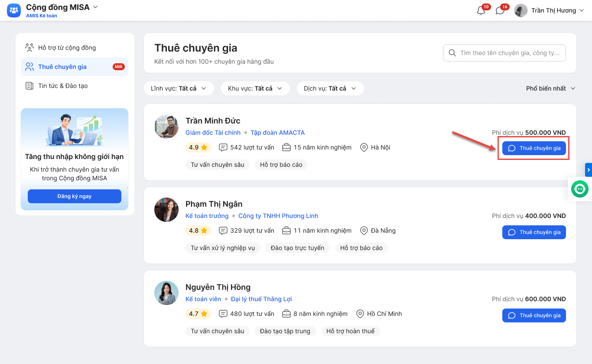Open the Dịch vụ filter dropdown
Image resolution: width=592 pixels, height=364 pixels.
330,88
